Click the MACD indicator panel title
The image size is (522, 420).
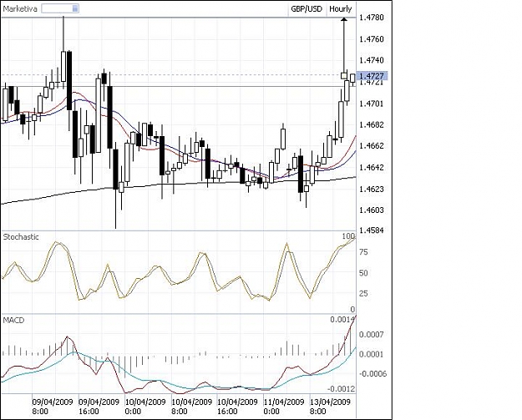[13, 320]
